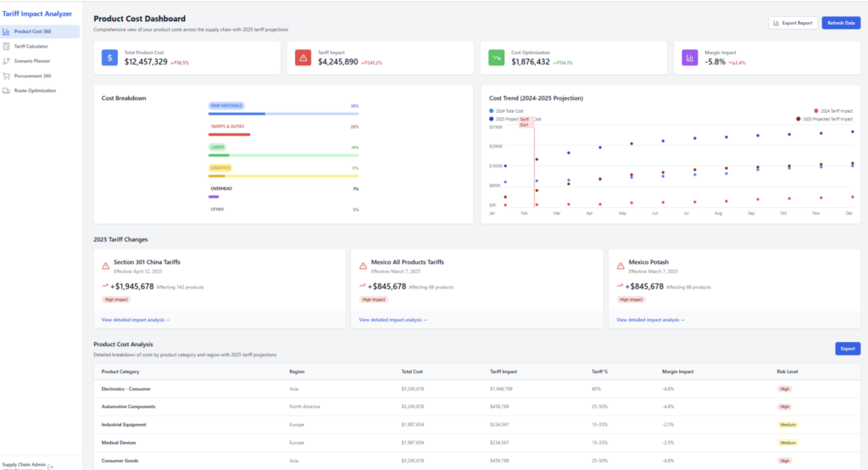Toggle 2024 Tariff Impact legend entry
Screen dimensions: 868x470
[833, 111]
